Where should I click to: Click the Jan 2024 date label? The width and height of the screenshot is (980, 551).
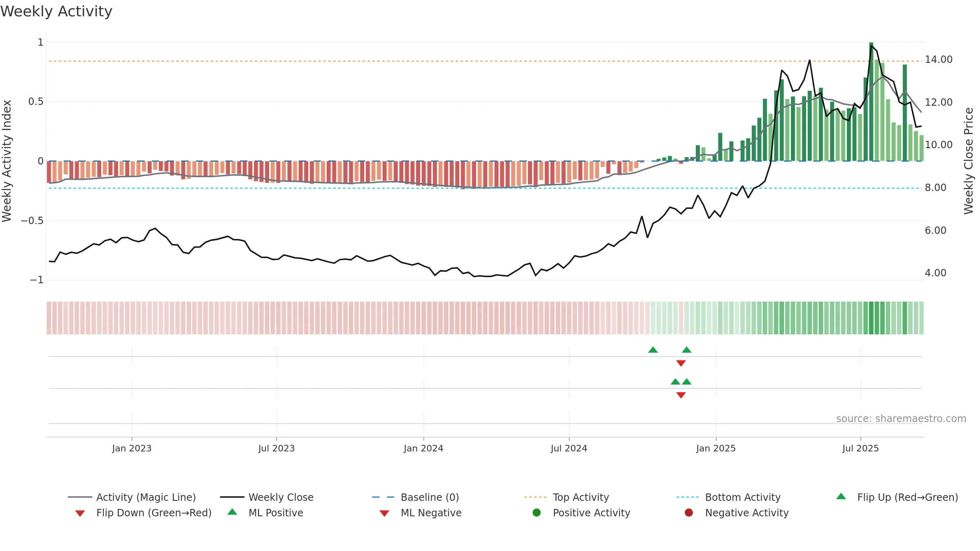tap(423, 448)
